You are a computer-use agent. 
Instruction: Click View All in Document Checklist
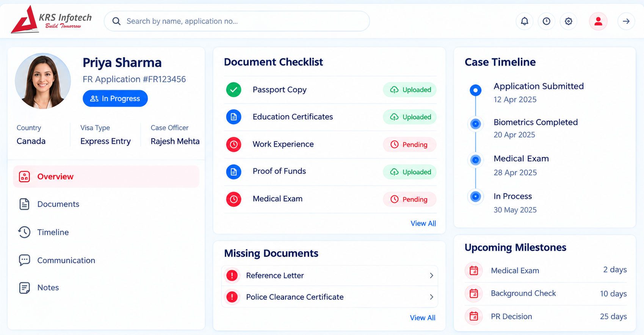[423, 223]
